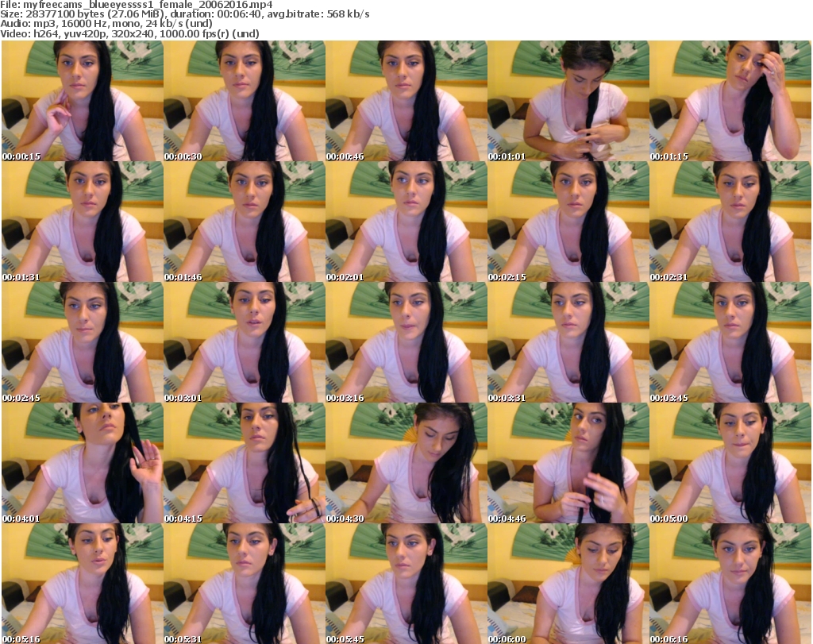
Task: Open the frame at 00:02:31
Action: tap(730, 222)
